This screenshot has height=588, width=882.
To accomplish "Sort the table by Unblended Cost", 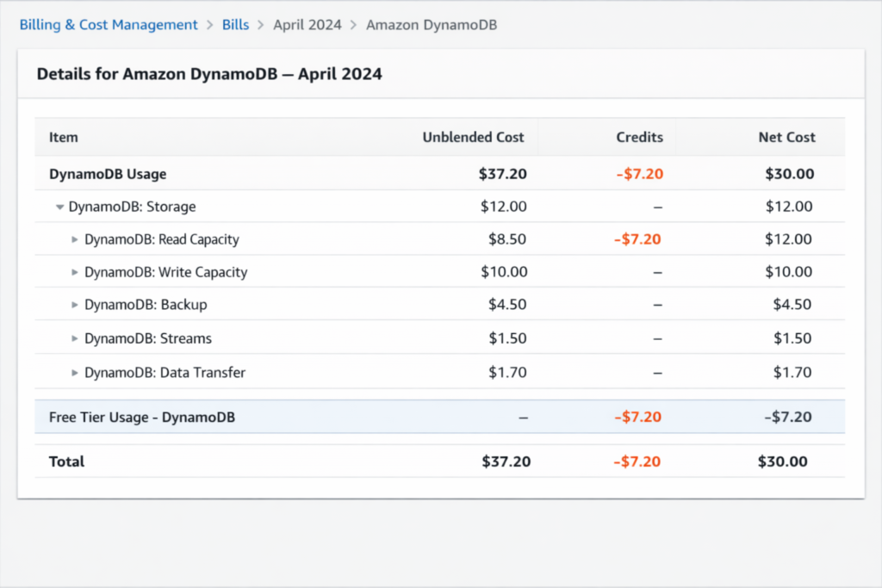I will coord(473,137).
